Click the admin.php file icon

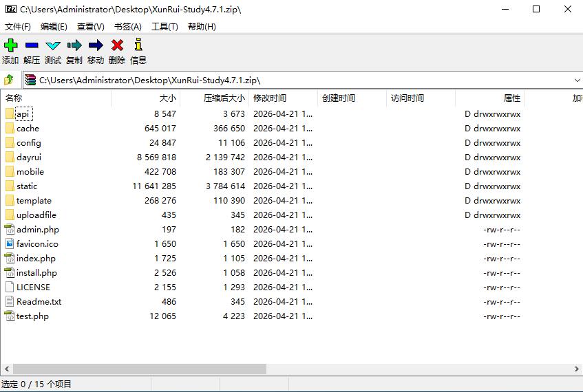[x=10, y=229]
